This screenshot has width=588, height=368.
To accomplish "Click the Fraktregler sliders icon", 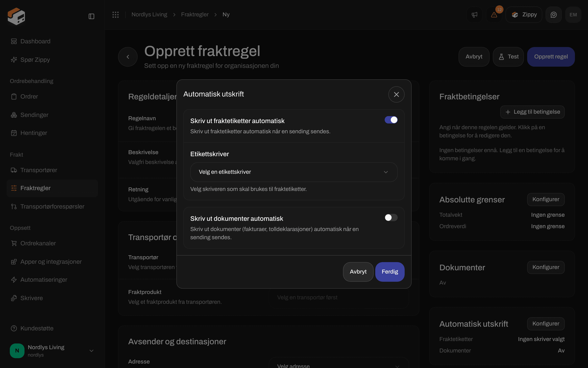I will pyautogui.click(x=14, y=188).
